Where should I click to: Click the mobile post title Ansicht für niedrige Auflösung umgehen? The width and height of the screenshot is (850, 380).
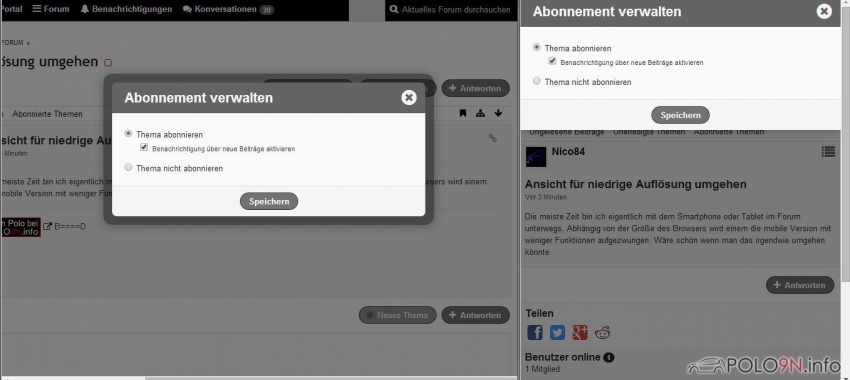636,184
